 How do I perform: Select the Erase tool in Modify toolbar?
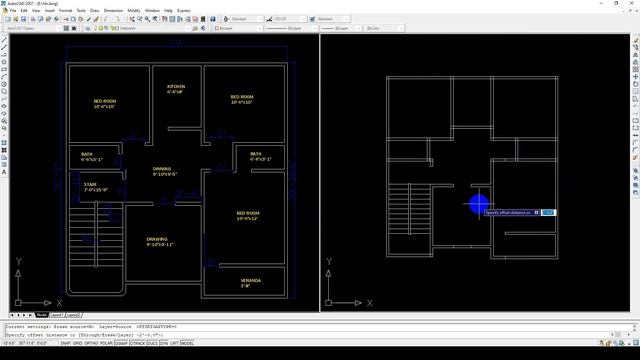[x=636, y=40]
